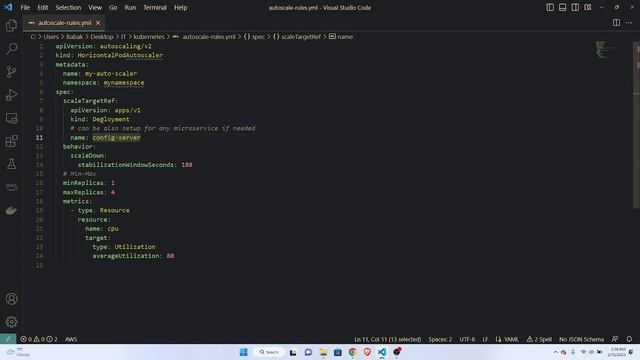
Task: Open the Source Control view
Action: click(x=11, y=72)
